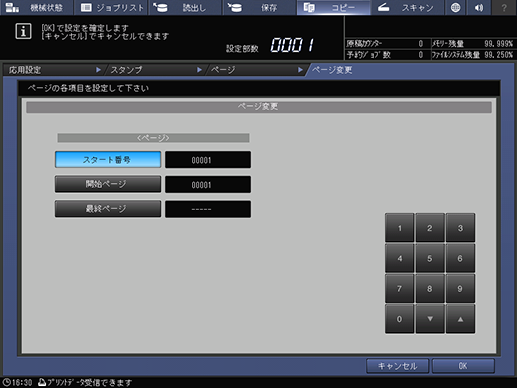Tap keypad digit 0
The width and height of the screenshot is (517, 388).
pyautogui.click(x=400, y=319)
